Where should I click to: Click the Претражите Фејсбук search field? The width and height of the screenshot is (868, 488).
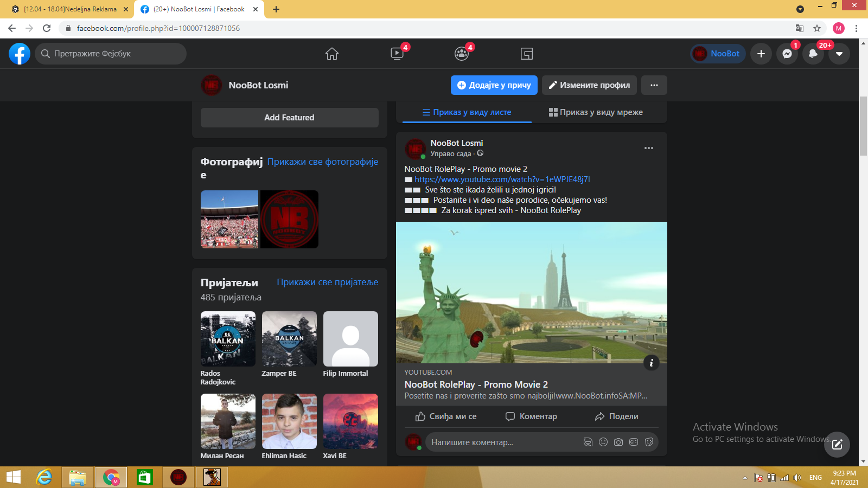pos(111,54)
